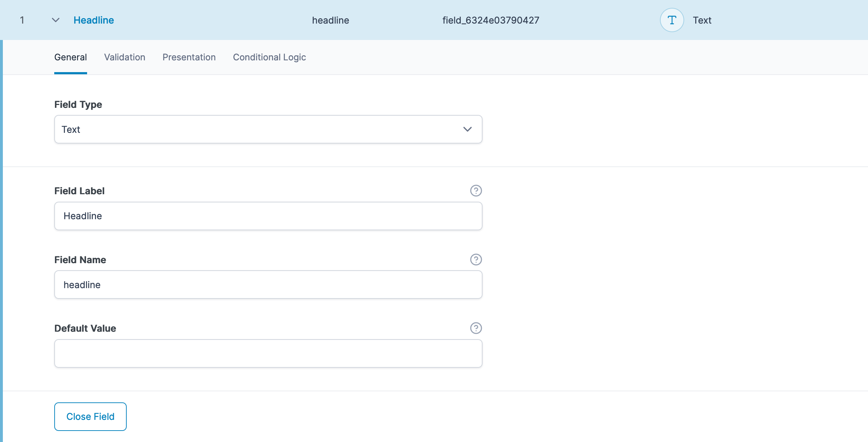Collapse the Headline field settings

click(x=55, y=20)
